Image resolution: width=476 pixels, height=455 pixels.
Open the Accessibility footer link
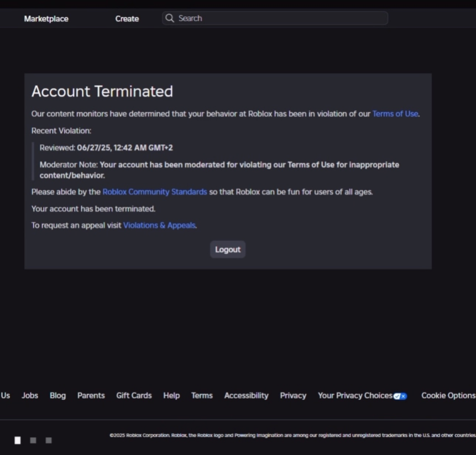click(x=247, y=395)
